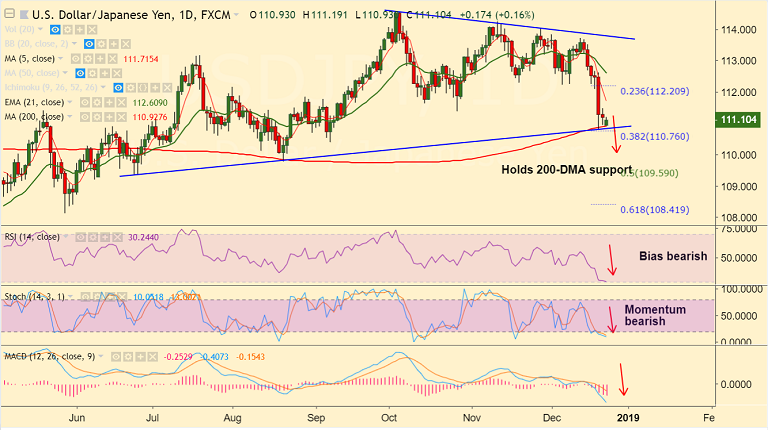
Task: Remove the MA (200, close) indicator
Action: coord(121,117)
